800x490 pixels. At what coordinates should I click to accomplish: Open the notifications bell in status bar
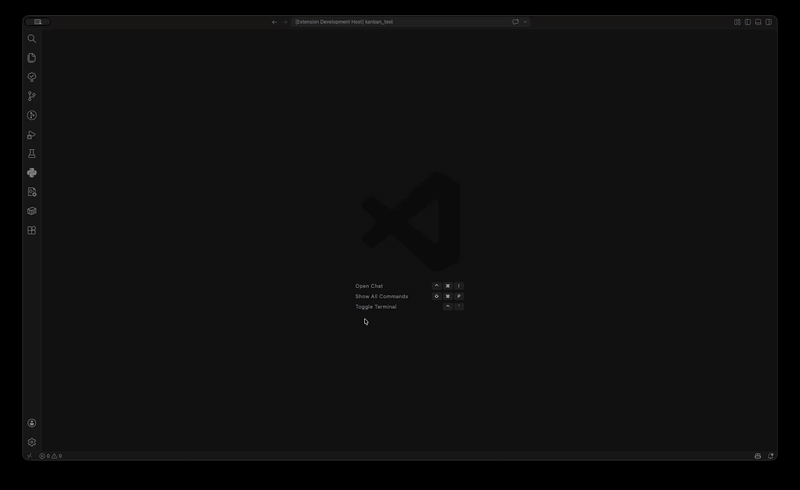771,456
